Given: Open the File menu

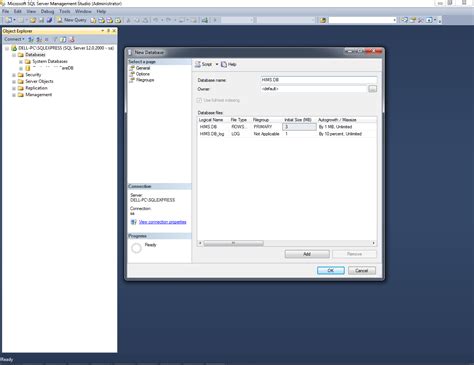Looking at the screenshot, I should [x=6, y=11].
